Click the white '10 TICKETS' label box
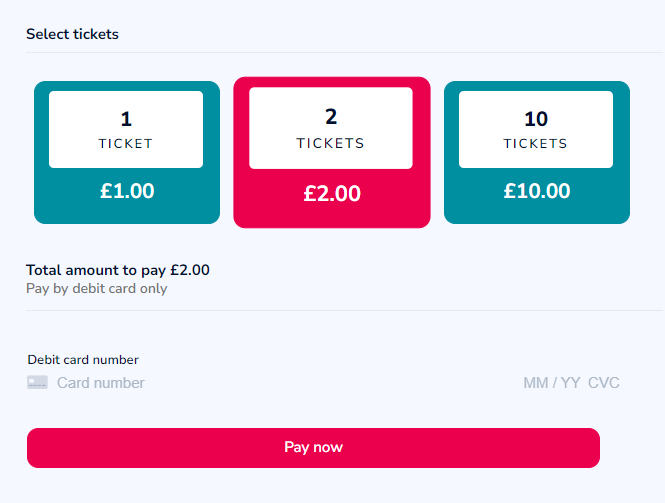The image size is (665, 503). pos(536,129)
